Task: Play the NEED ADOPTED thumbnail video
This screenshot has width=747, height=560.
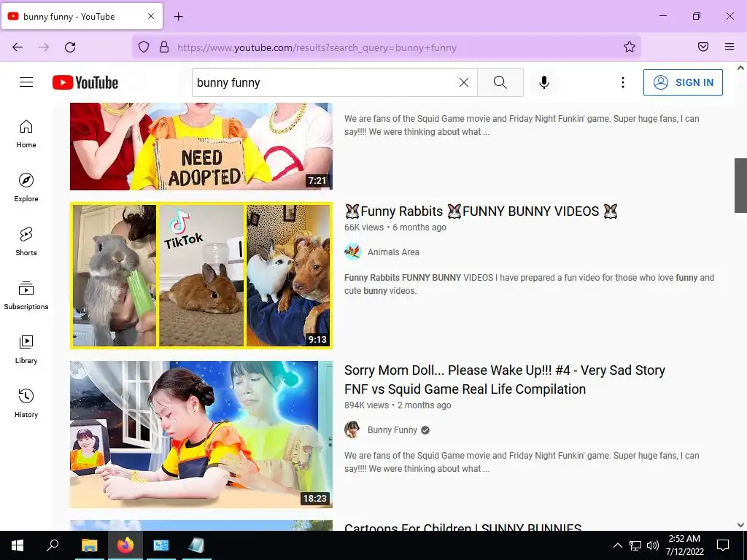Action: click(x=201, y=147)
